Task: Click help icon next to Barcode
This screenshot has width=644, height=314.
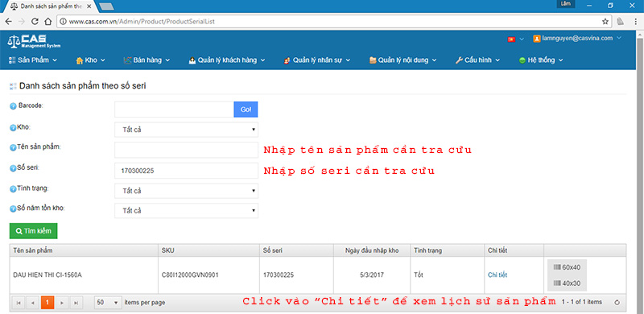Action: (13, 106)
